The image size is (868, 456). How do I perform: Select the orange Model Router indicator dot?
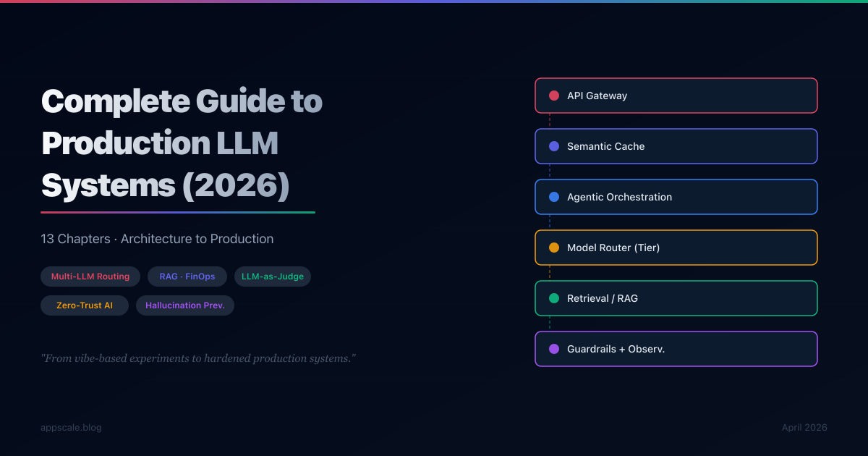553,247
